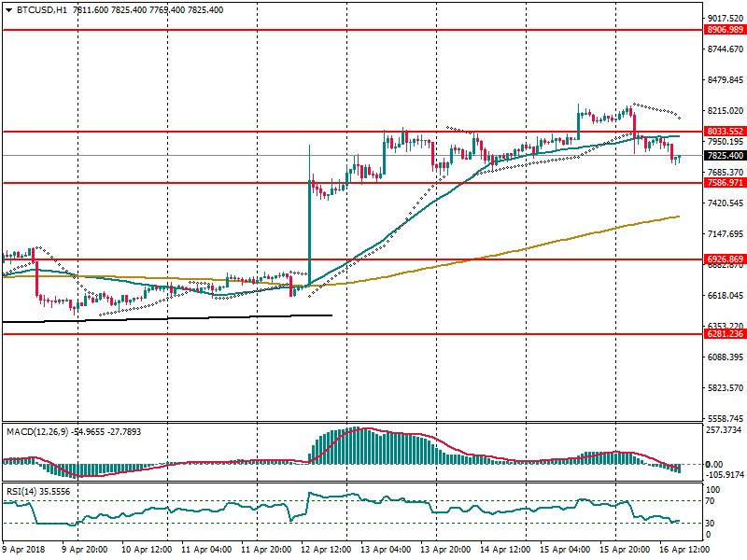
Task: Select the 8906.989 red price level tag
Action: pos(725,30)
